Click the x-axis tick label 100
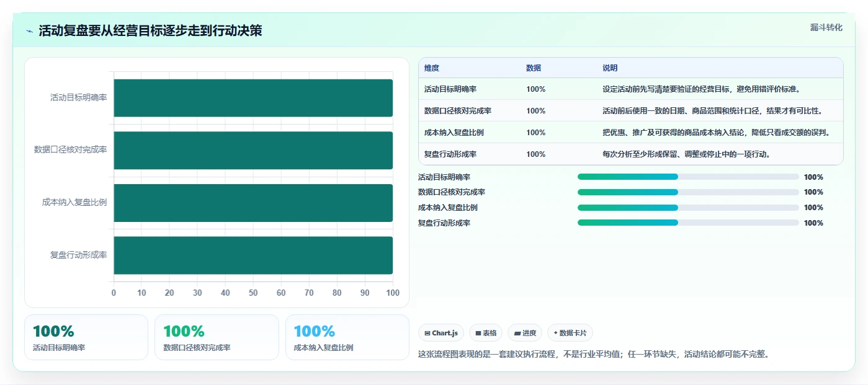 coord(392,293)
